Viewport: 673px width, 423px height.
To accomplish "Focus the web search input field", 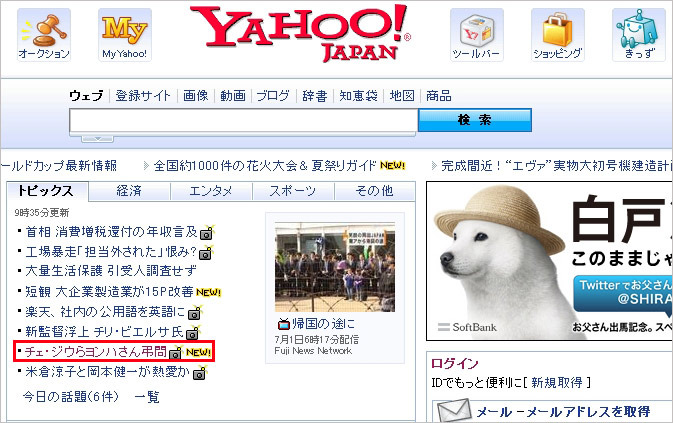I will [x=243, y=121].
